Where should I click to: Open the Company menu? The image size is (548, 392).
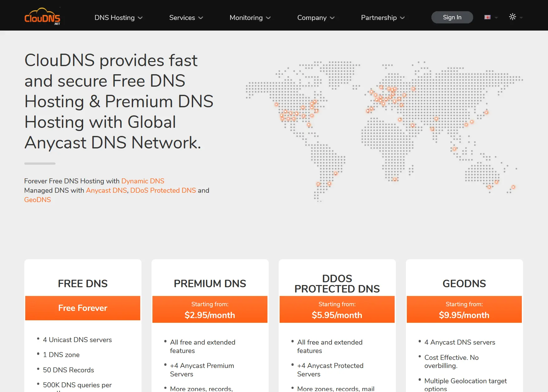tap(316, 18)
